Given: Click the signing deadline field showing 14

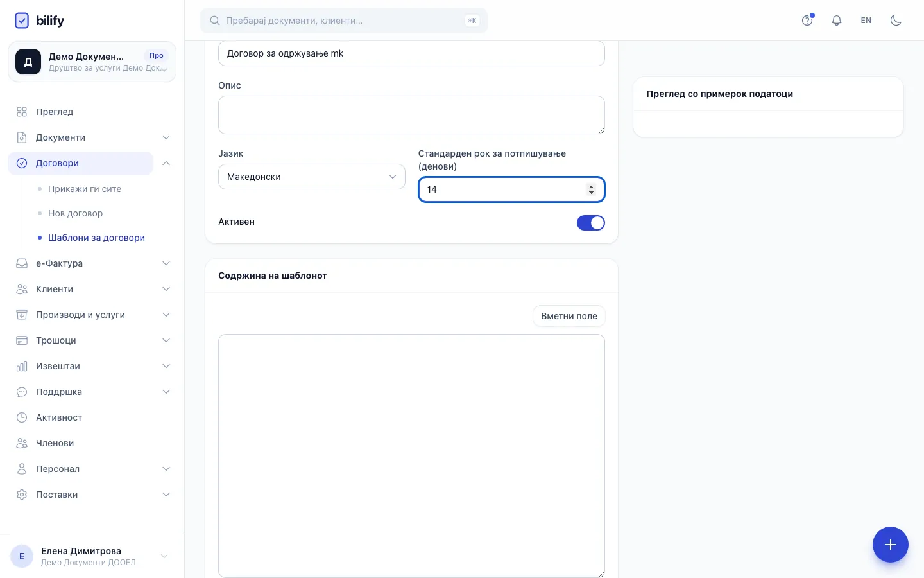Looking at the screenshot, I should point(511,189).
